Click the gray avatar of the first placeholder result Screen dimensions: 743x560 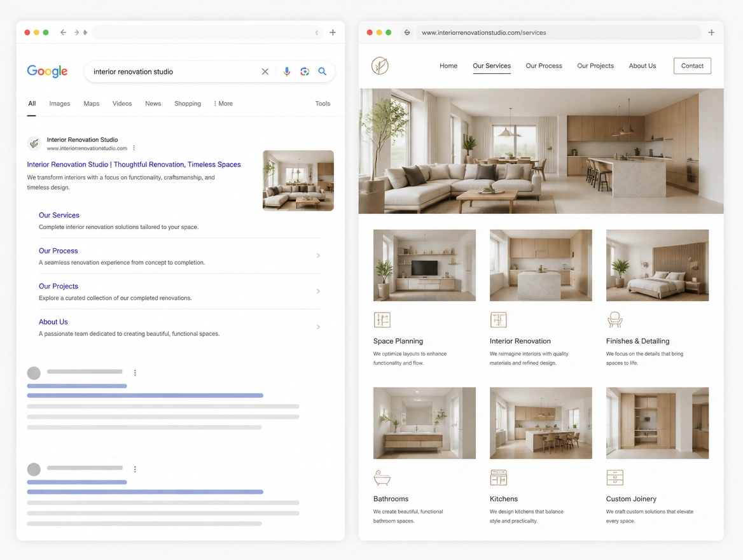tap(34, 373)
